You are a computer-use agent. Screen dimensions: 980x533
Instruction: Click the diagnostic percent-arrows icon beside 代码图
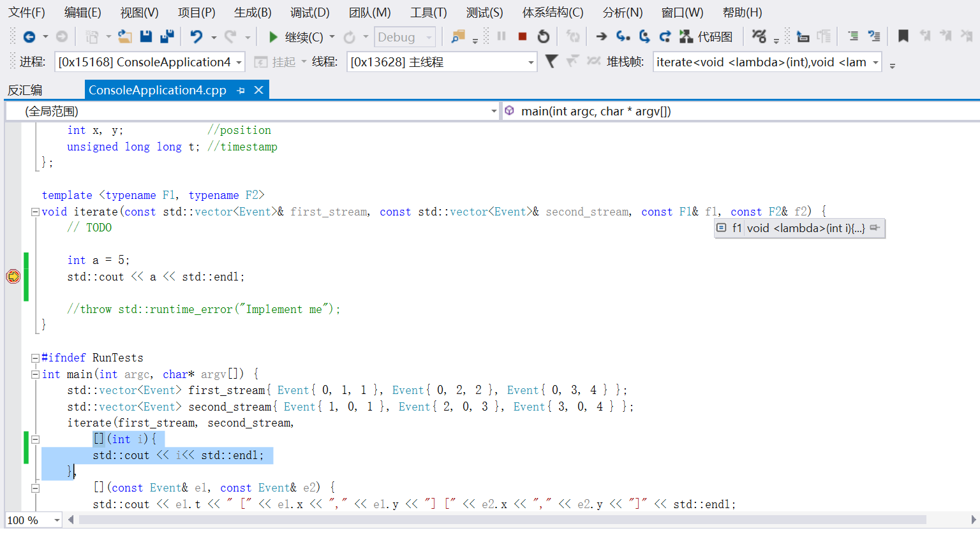click(x=759, y=37)
